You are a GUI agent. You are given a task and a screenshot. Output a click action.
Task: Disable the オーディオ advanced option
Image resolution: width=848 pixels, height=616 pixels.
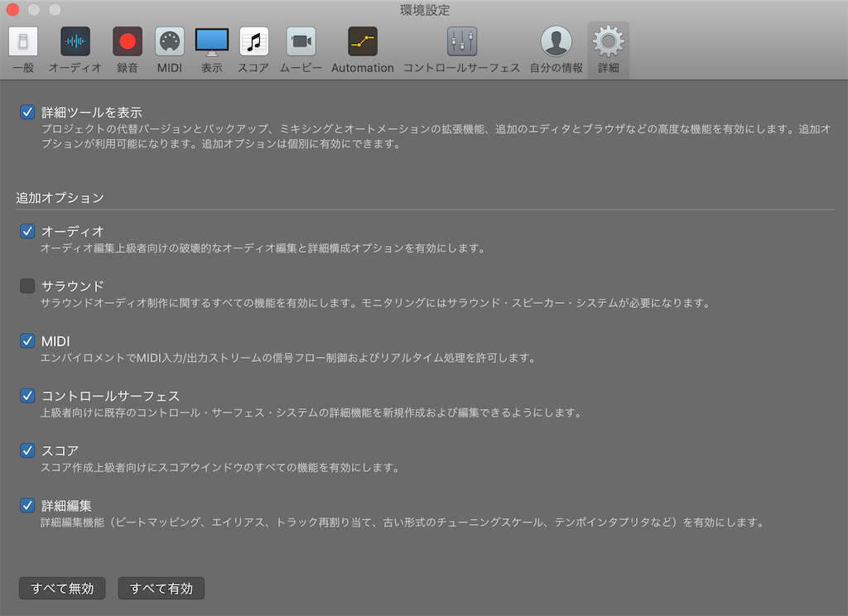click(x=26, y=231)
